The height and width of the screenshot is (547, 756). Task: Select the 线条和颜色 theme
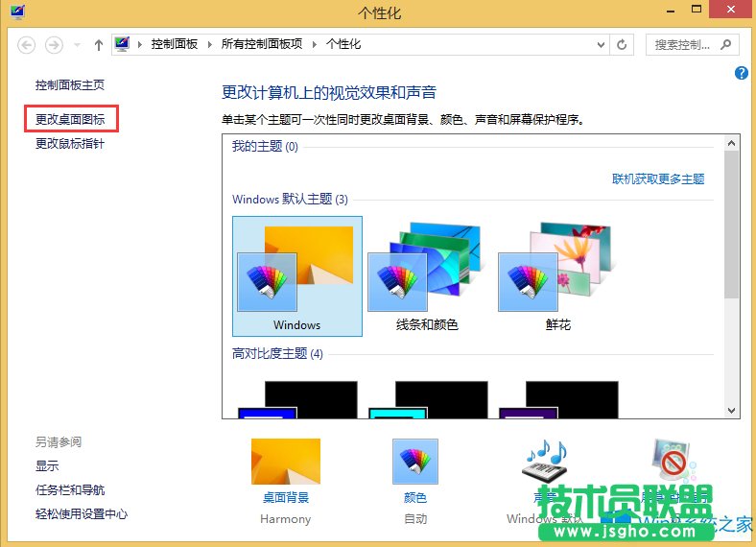click(x=427, y=276)
